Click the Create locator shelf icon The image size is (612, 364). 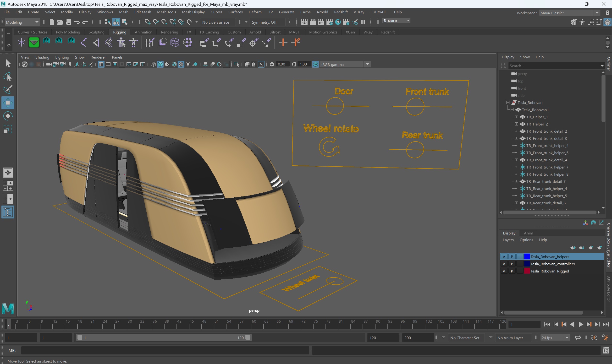21,43
